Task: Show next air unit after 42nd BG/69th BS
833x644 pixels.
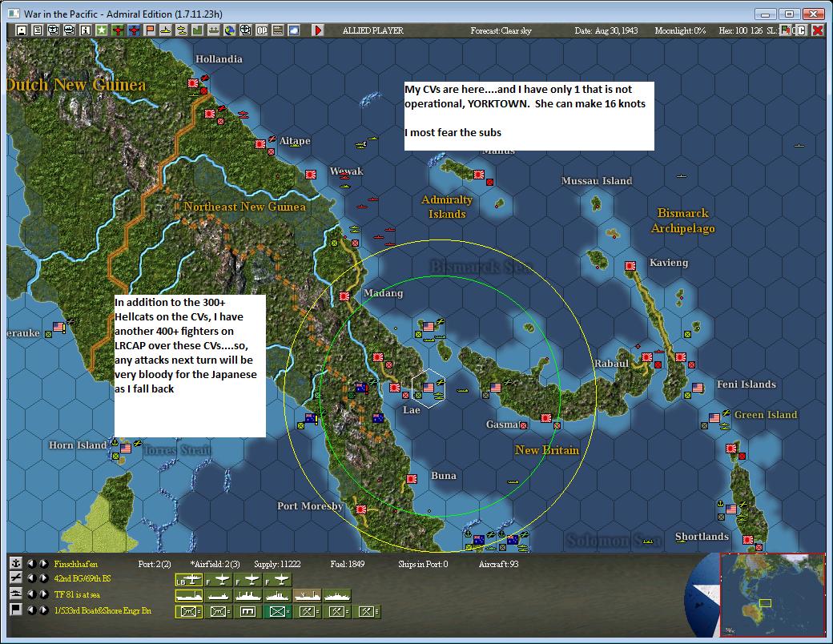Action: [x=44, y=578]
